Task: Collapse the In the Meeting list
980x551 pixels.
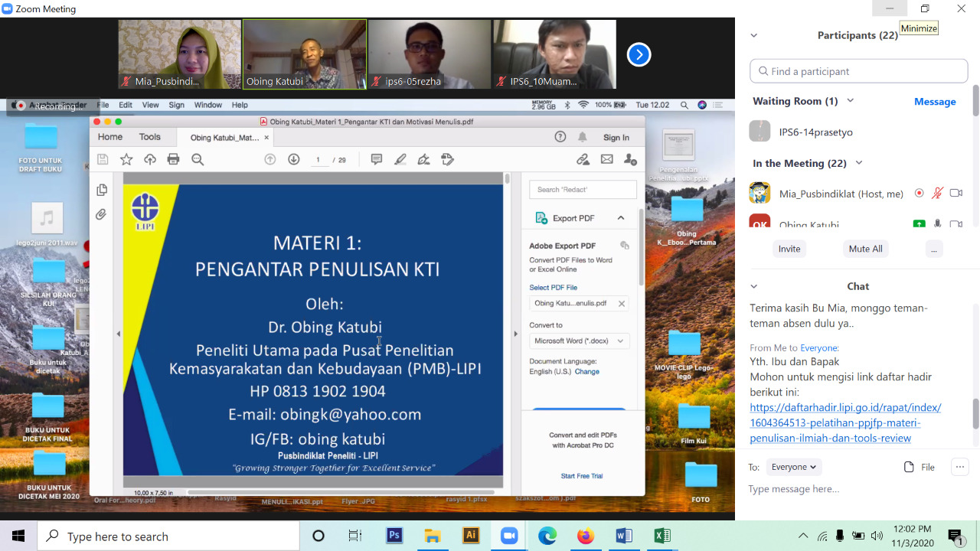Action: coord(858,163)
